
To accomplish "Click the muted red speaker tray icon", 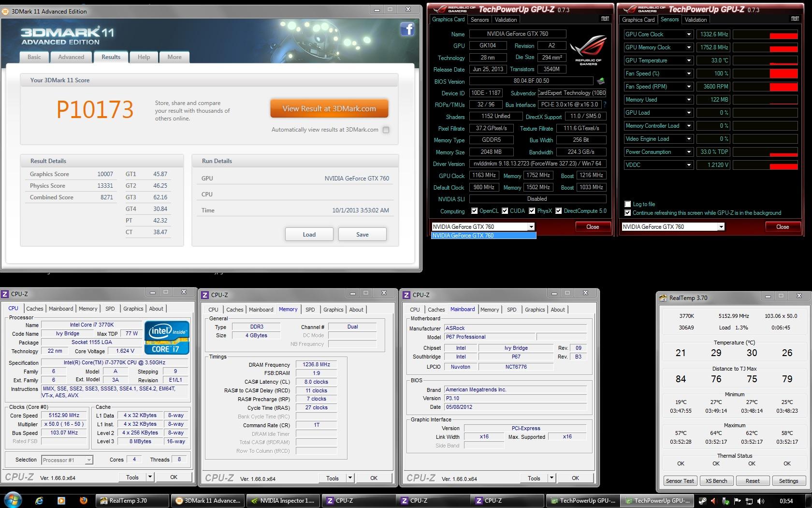I will point(715,501).
